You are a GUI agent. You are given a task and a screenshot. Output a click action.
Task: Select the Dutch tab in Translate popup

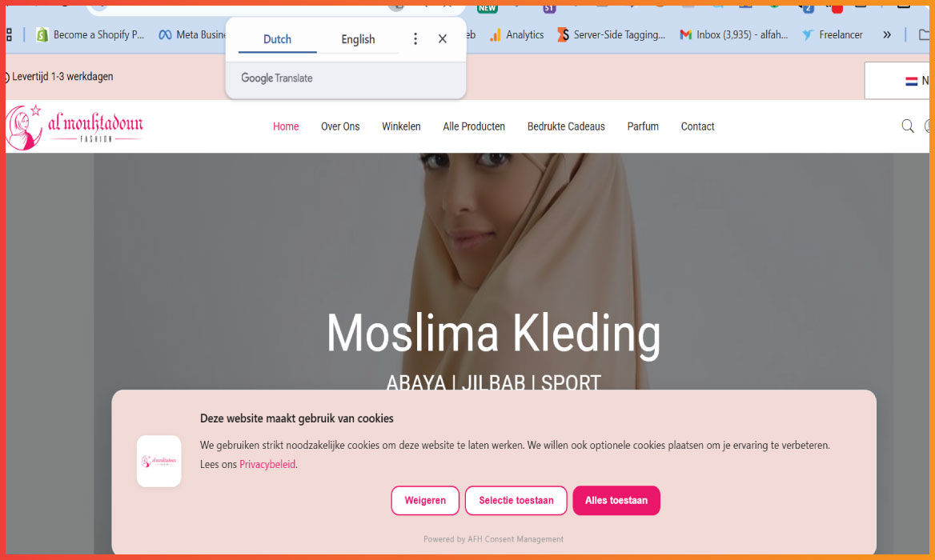277,39
